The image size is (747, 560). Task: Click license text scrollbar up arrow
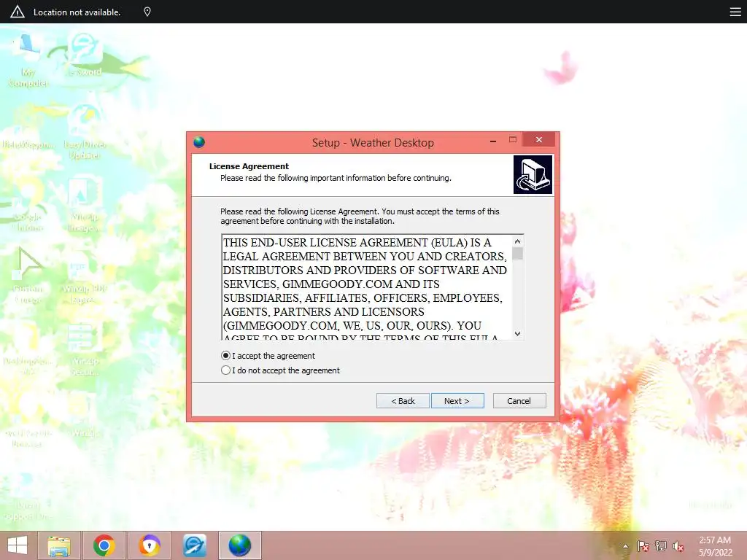tap(518, 241)
